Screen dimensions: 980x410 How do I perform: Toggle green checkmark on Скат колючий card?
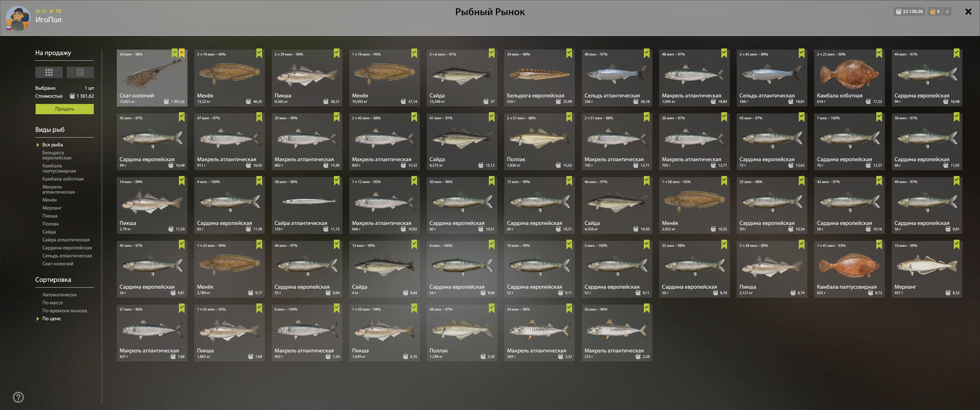175,53
